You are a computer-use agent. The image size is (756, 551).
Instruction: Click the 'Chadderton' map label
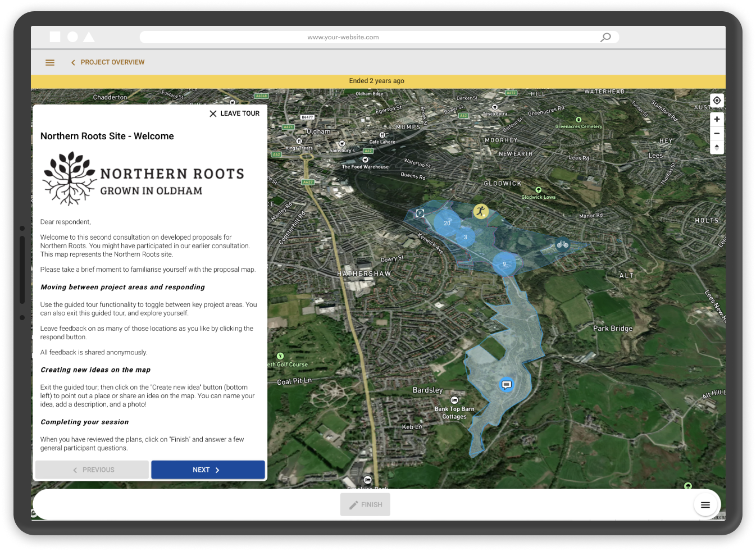(x=110, y=98)
